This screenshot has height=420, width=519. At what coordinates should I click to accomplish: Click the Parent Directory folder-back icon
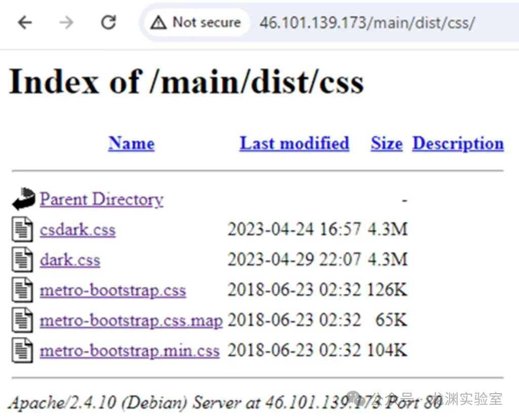[23, 199]
